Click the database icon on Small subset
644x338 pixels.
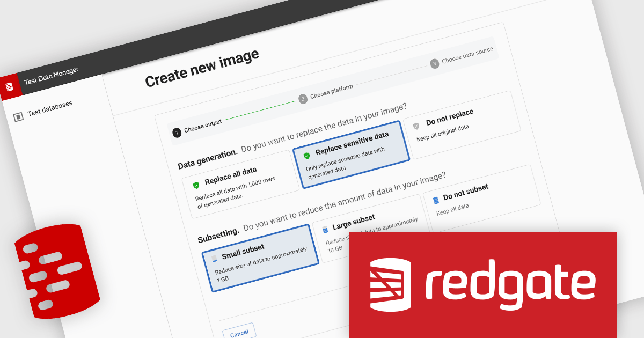click(215, 259)
